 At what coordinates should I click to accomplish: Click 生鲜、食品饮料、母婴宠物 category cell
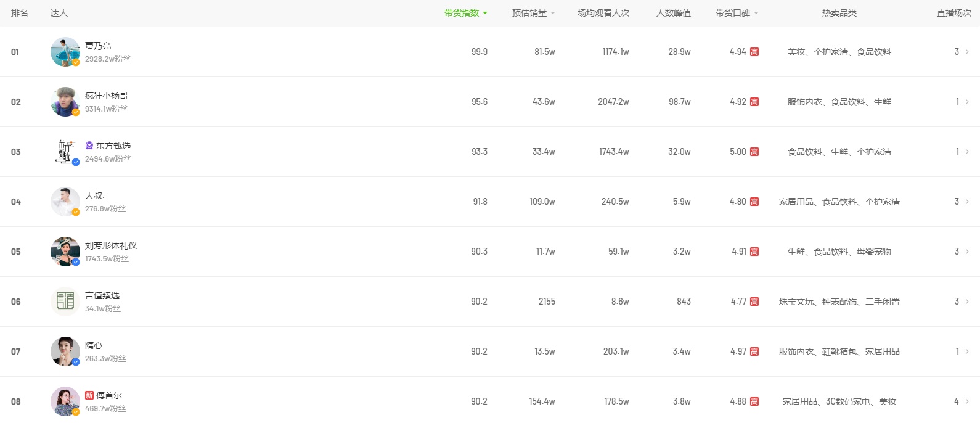click(x=839, y=252)
